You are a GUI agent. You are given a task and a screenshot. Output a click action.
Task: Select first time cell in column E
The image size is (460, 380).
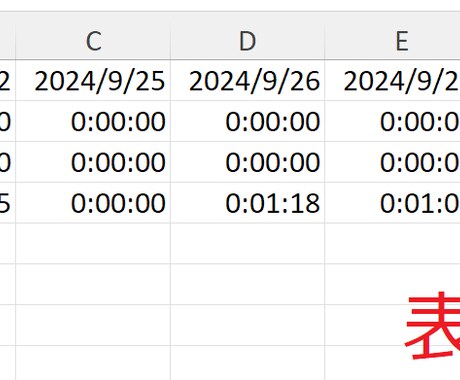coord(392,121)
